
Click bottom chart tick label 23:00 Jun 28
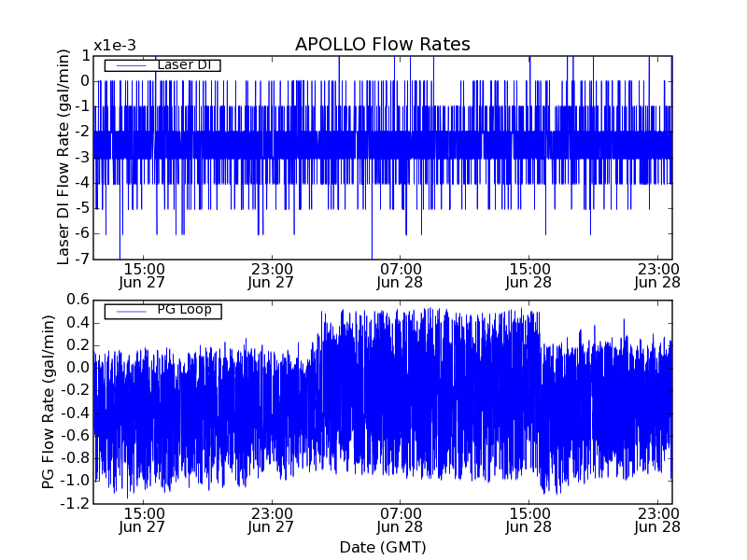pos(657,521)
